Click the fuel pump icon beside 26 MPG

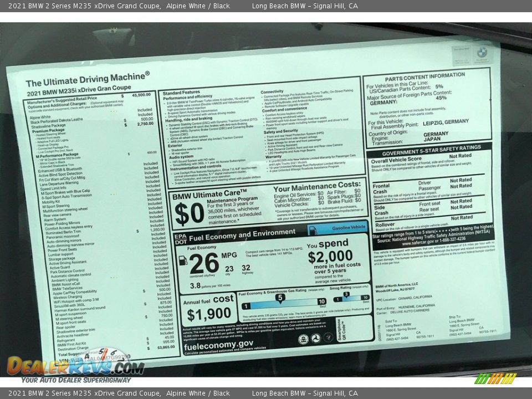point(183,260)
